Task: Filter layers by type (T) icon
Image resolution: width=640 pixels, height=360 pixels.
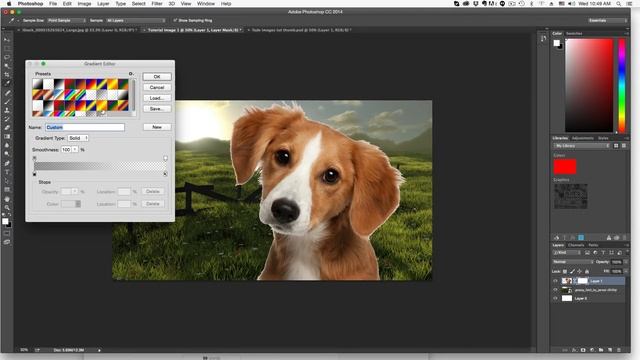Action: click(x=603, y=253)
